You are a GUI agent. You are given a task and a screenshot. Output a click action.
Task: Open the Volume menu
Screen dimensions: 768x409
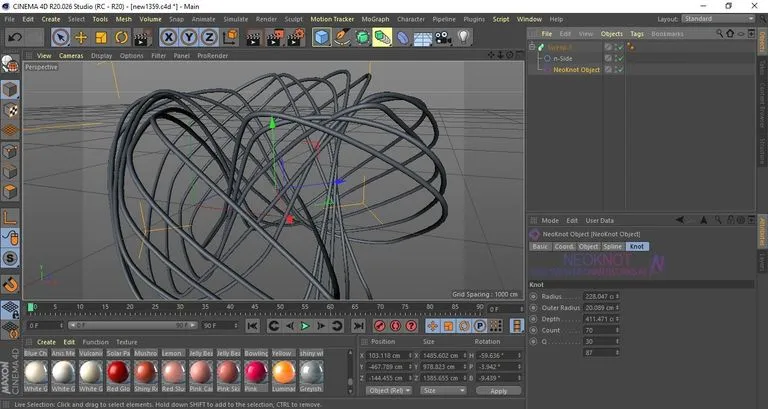[150, 19]
